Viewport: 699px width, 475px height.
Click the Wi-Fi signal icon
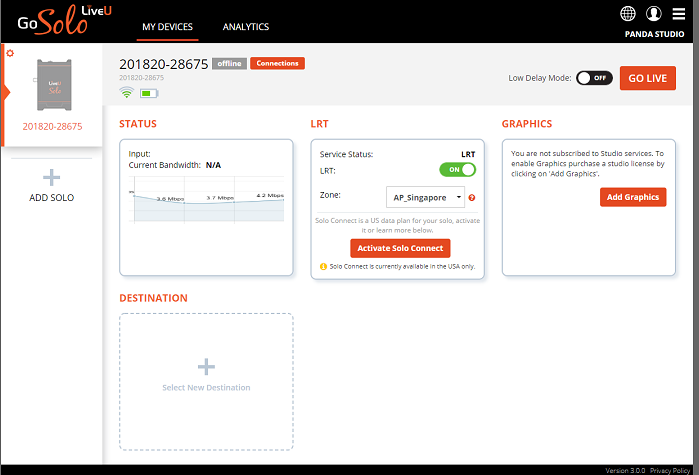pos(127,93)
